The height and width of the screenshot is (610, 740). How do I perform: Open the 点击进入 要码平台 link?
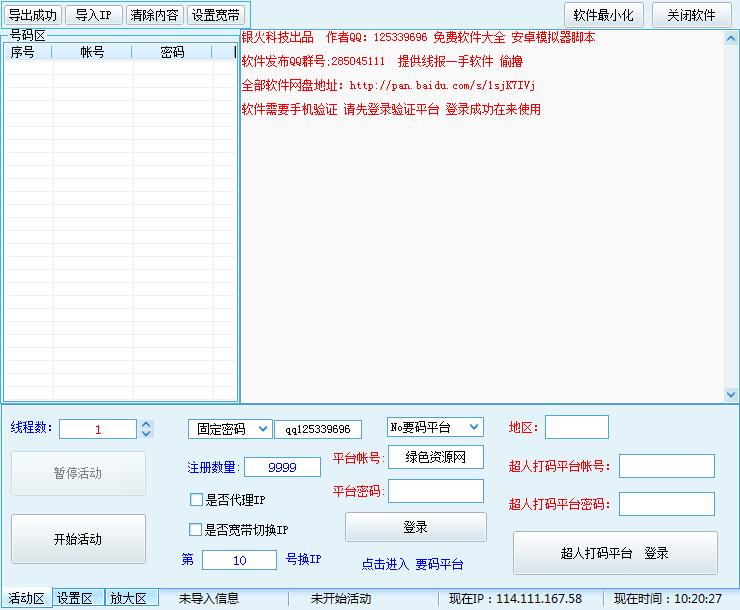click(x=412, y=564)
